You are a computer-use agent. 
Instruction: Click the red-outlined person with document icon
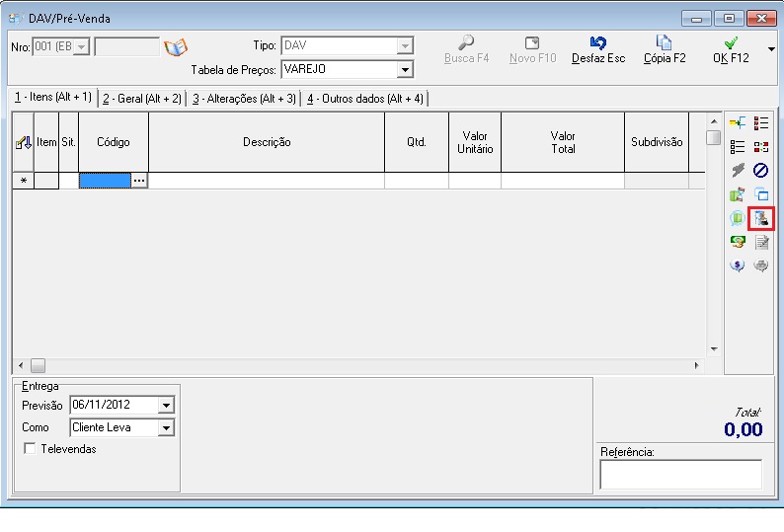click(x=761, y=218)
